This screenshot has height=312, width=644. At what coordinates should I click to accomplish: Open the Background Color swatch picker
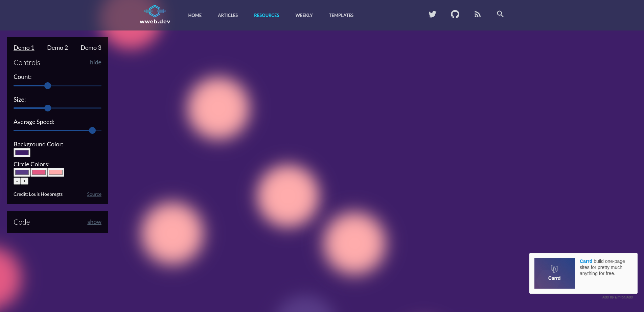tap(22, 153)
